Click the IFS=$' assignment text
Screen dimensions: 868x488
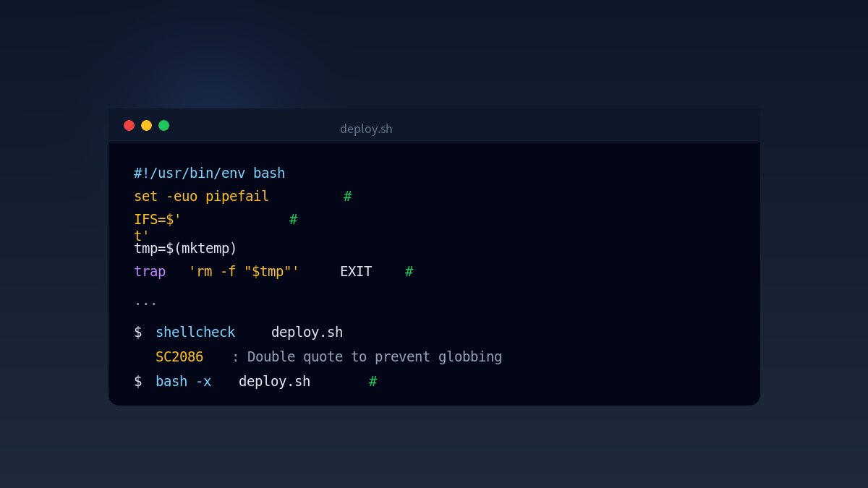pyautogui.click(x=157, y=220)
